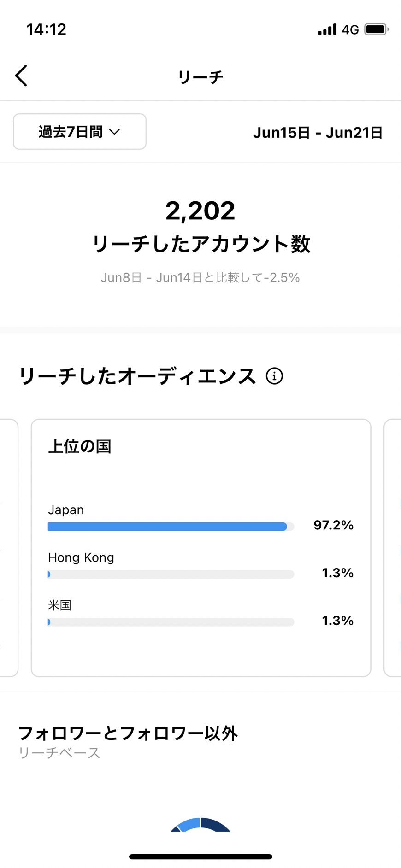Tap the Japan 97.2% progress bar
The height and width of the screenshot is (868, 401).
[x=171, y=527]
